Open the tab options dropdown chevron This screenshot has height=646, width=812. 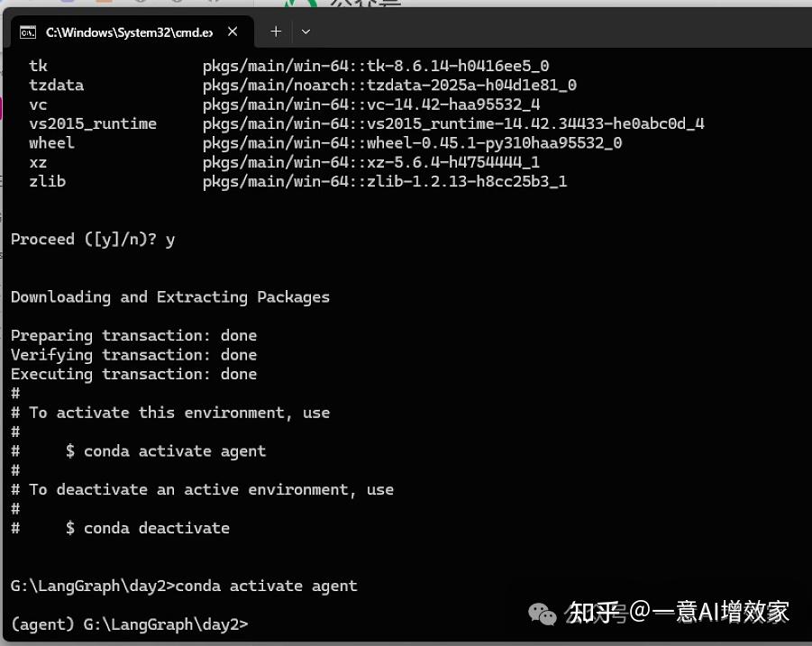coord(305,31)
